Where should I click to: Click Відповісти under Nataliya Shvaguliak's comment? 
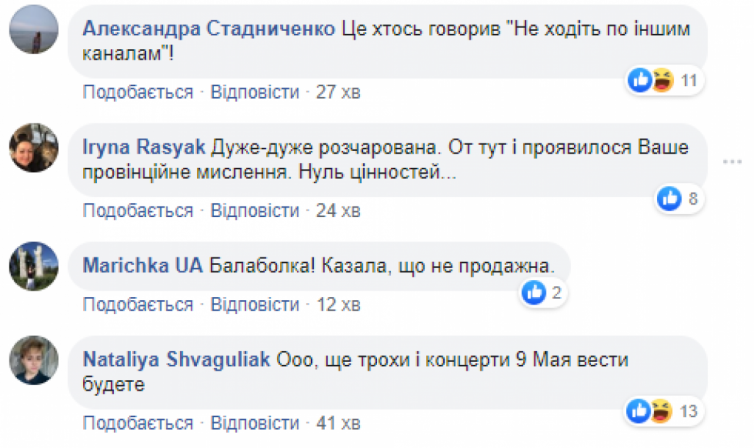pyautogui.click(x=254, y=421)
